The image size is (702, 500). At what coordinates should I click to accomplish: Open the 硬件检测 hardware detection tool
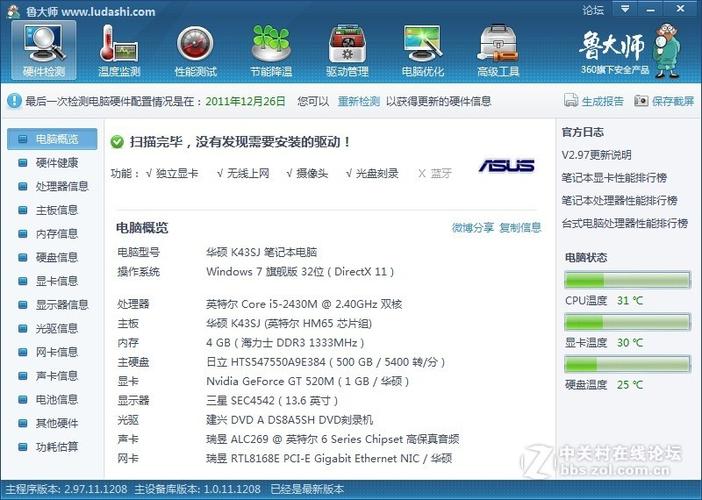(44, 50)
